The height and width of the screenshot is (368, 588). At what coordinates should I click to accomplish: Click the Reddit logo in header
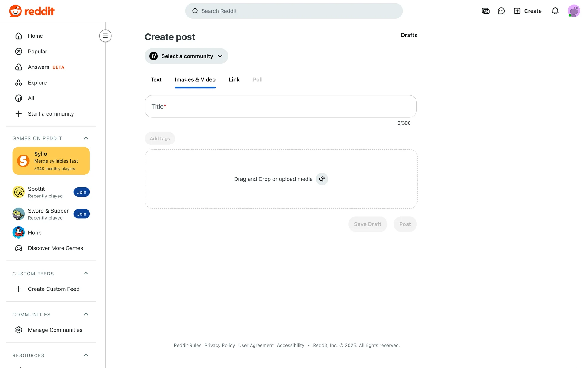(32, 11)
